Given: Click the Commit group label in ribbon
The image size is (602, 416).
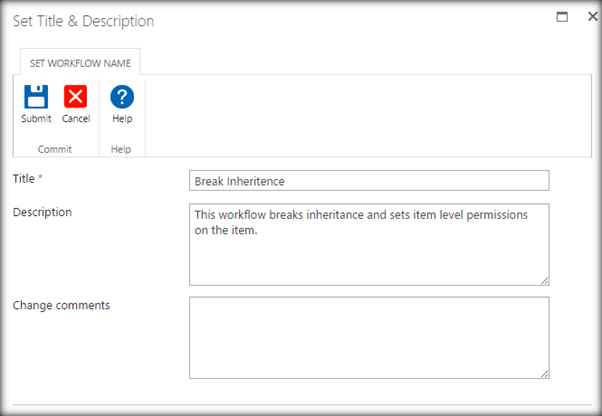Looking at the screenshot, I should point(55,148).
